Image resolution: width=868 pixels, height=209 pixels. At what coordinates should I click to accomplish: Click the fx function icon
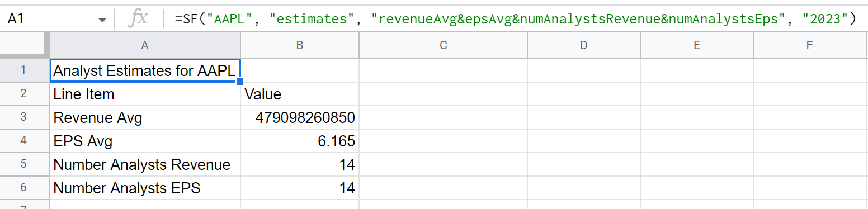click(x=138, y=18)
